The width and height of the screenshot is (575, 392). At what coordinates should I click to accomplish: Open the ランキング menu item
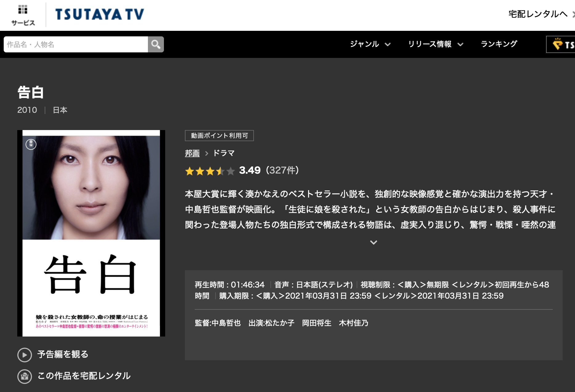click(x=499, y=44)
